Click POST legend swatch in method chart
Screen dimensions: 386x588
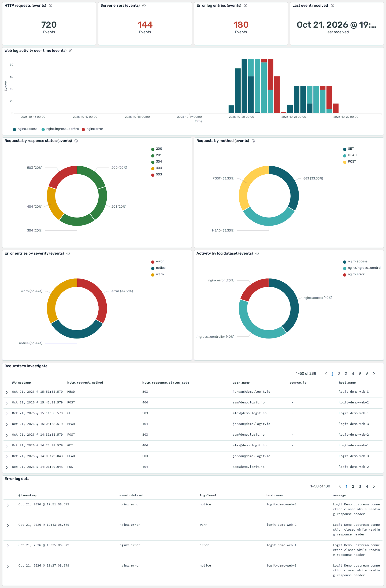click(345, 162)
